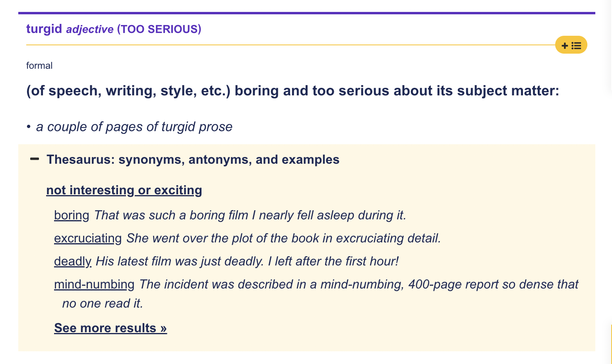Image resolution: width=612 pixels, height=364 pixels.
Task: Open the 'not interesting or exciting' link
Action: coord(124,190)
